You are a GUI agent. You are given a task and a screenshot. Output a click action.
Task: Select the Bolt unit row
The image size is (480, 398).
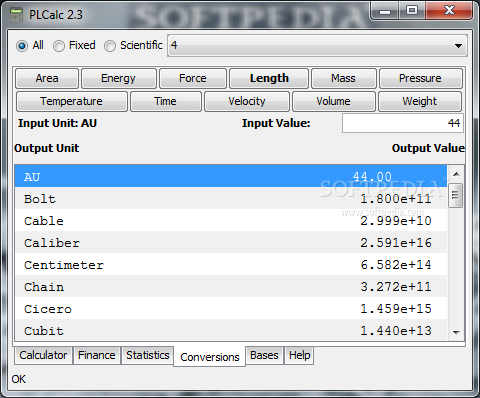(x=231, y=198)
